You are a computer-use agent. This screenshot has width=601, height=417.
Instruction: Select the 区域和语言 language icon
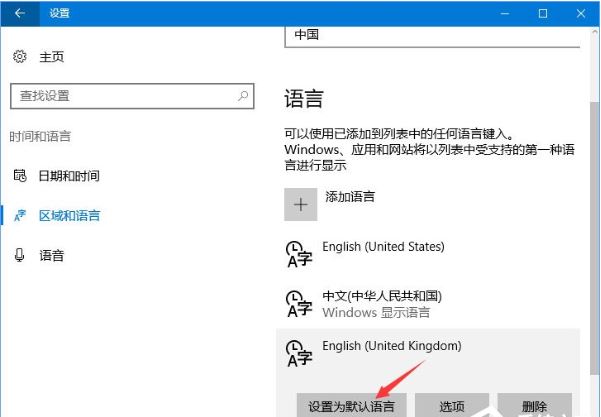click(x=20, y=215)
